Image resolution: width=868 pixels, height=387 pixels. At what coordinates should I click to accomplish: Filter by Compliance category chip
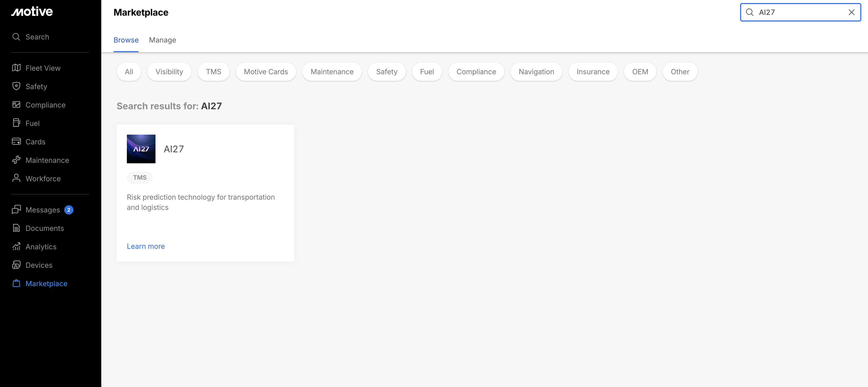tap(476, 71)
